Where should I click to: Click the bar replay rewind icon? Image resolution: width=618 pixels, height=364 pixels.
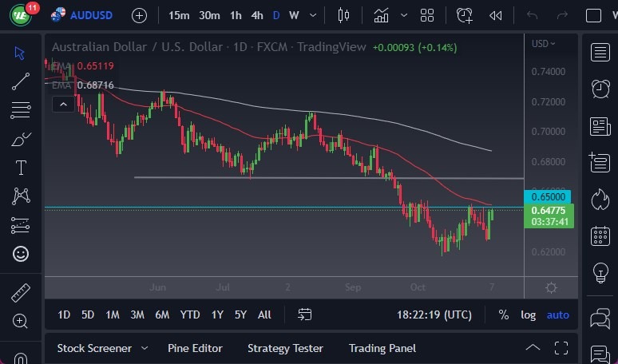pyautogui.click(x=496, y=15)
